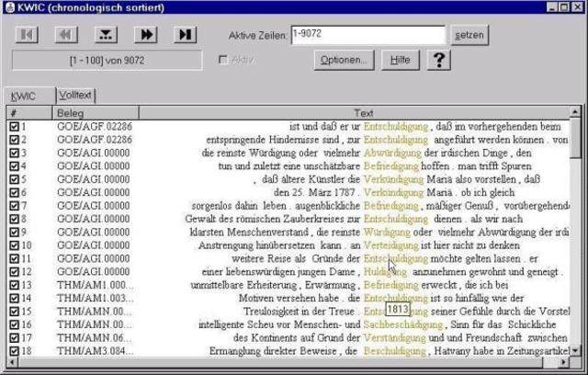Click keyword Verkündigung in row 6
Image resolution: width=588 pixels, height=375 pixels.
tap(393, 193)
